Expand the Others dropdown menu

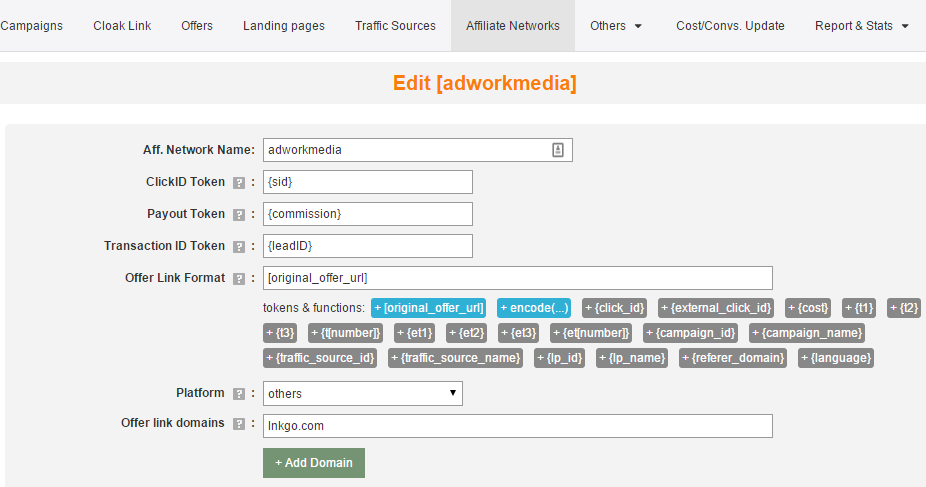pos(616,26)
